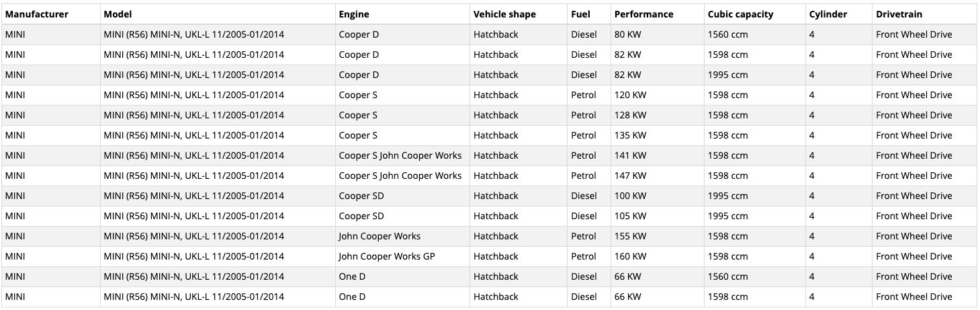Click the 147 KW performance cell
The image size is (980, 310).
pos(630,176)
